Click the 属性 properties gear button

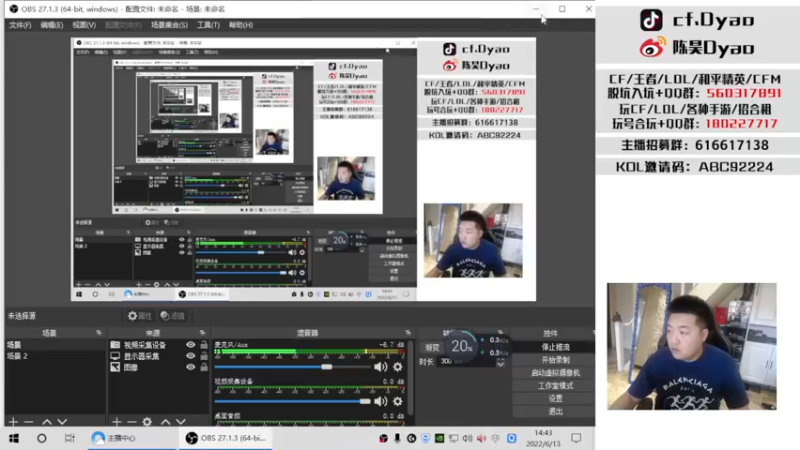click(139, 316)
